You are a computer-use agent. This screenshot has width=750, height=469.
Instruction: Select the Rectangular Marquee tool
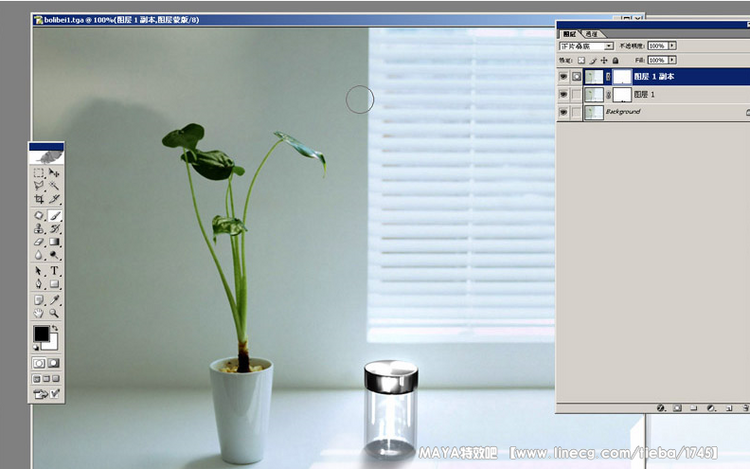[x=39, y=173]
